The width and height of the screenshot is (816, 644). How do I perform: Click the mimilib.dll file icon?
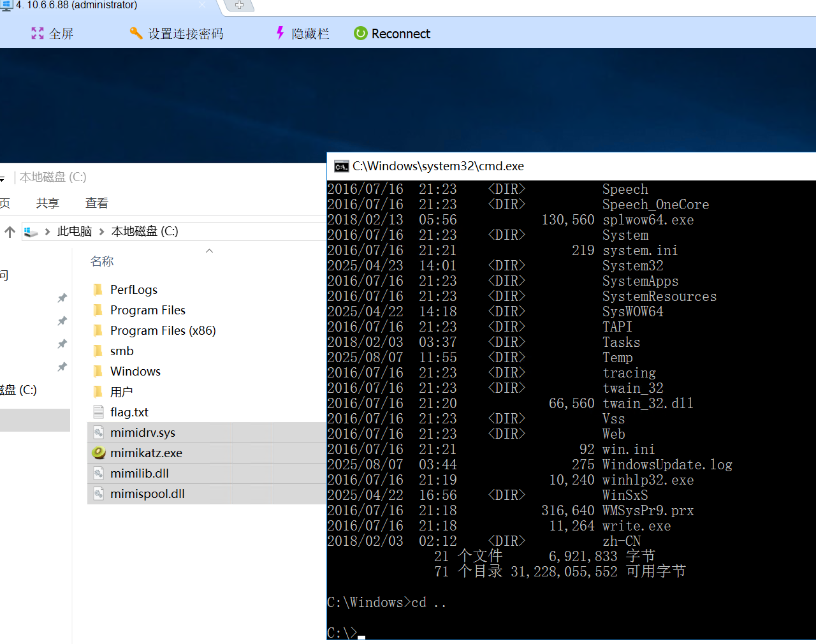[98, 473]
